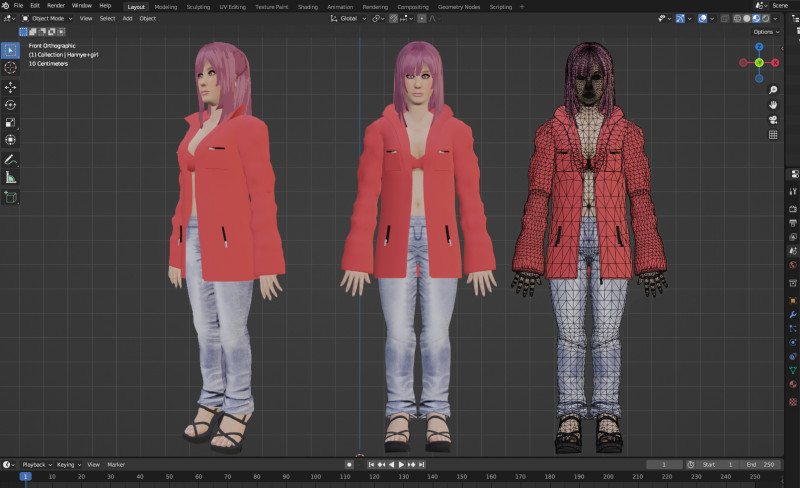
Task: Click the pan view hand icon
Action: pyautogui.click(x=773, y=104)
